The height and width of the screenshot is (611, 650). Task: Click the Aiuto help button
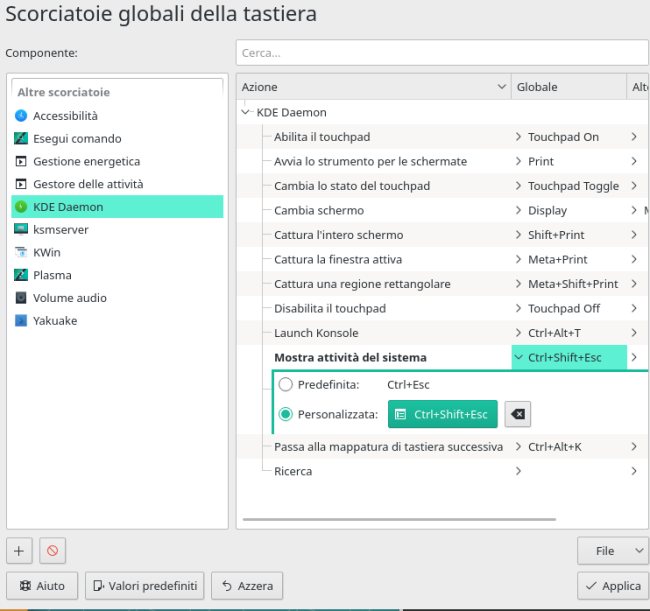point(42,586)
